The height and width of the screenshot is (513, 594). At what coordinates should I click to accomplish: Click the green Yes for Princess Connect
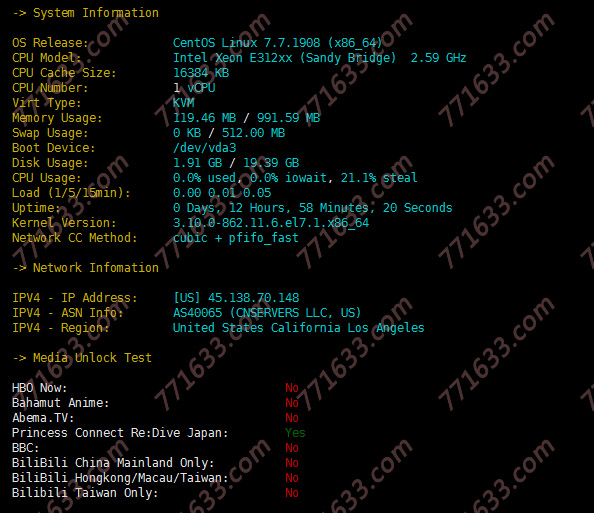point(295,433)
